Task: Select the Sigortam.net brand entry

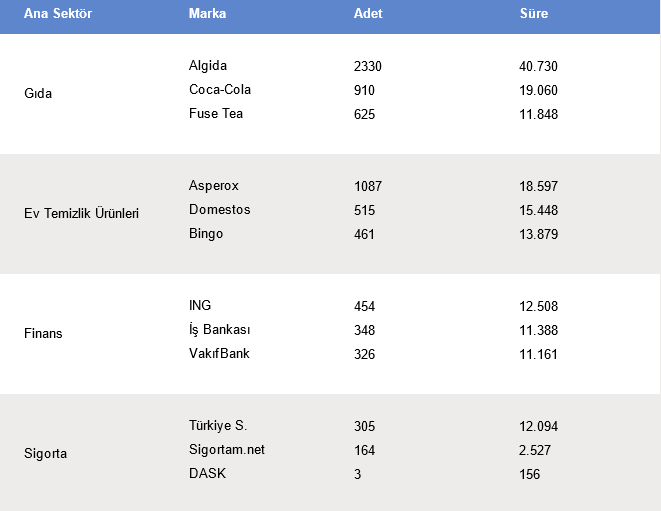Action: [x=227, y=450]
